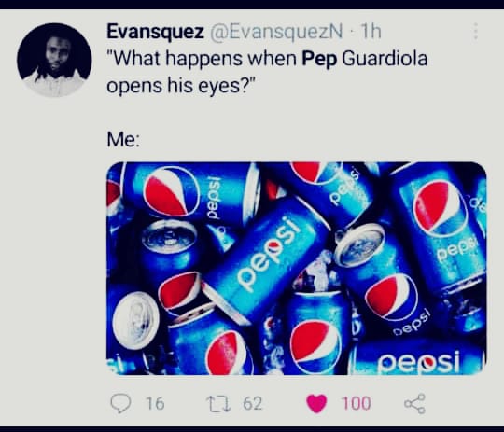Screen dimensions: 504x432
Task: Open the share icon on the tweet
Action: pos(415,404)
